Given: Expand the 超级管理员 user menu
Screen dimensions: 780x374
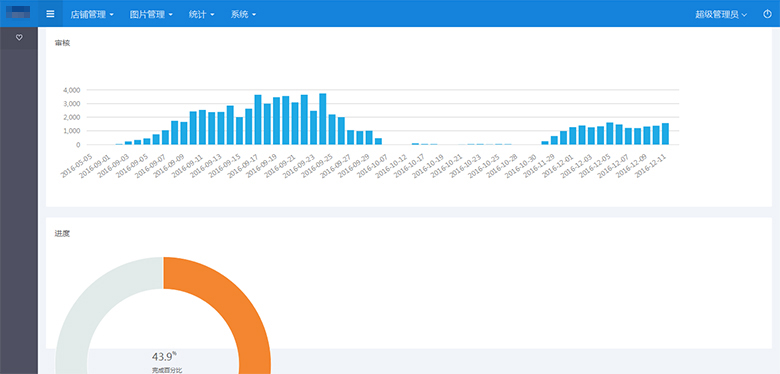Looking at the screenshot, I should (721, 14).
